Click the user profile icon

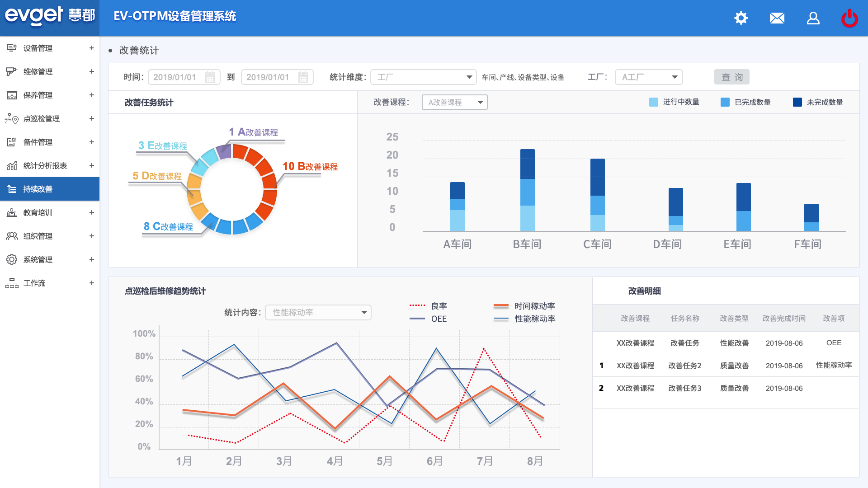tap(813, 18)
